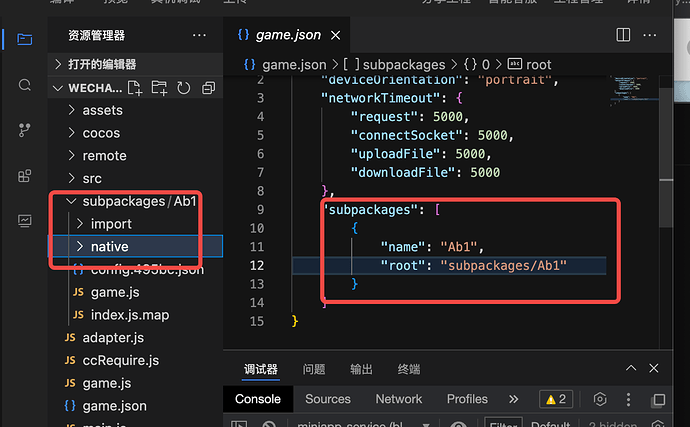Open game.json in file tree
Viewport: 690px width, 427px height.
point(135,406)
